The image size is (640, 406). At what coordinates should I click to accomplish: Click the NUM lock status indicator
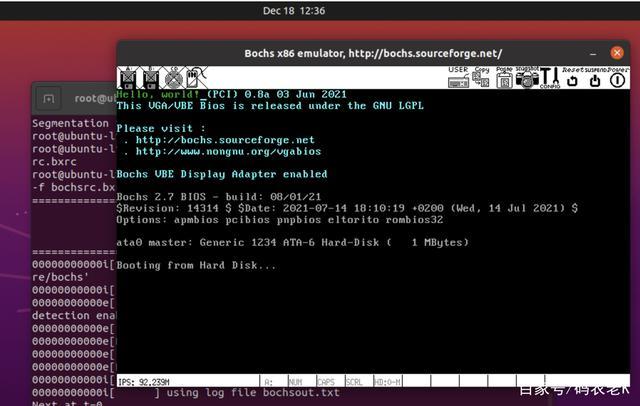302,382
